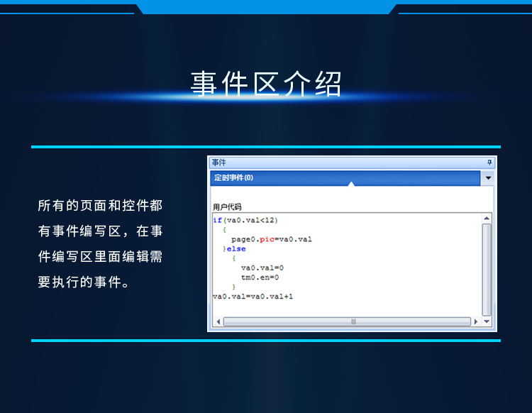The height and width of the screenshot is (413, 532).
Task: Click the description text starting 所有的页面和控件都
Action: 100,206
